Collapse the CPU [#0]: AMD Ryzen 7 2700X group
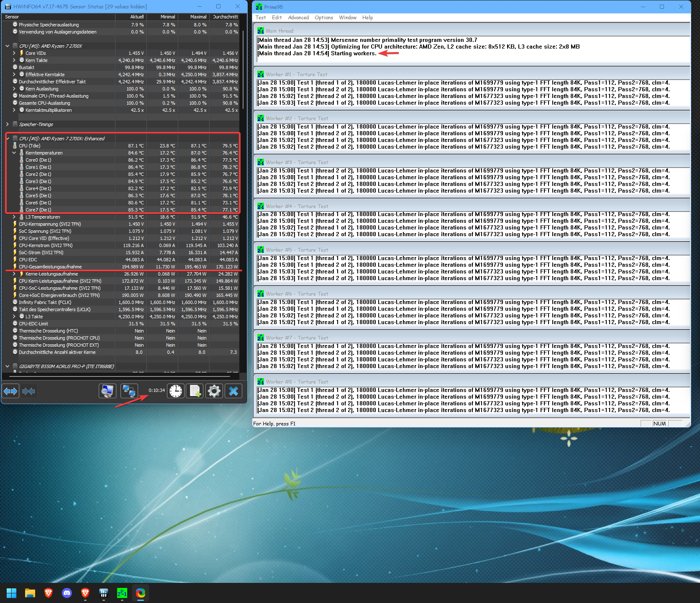700x603 pixels. click(x=7, y=46)
